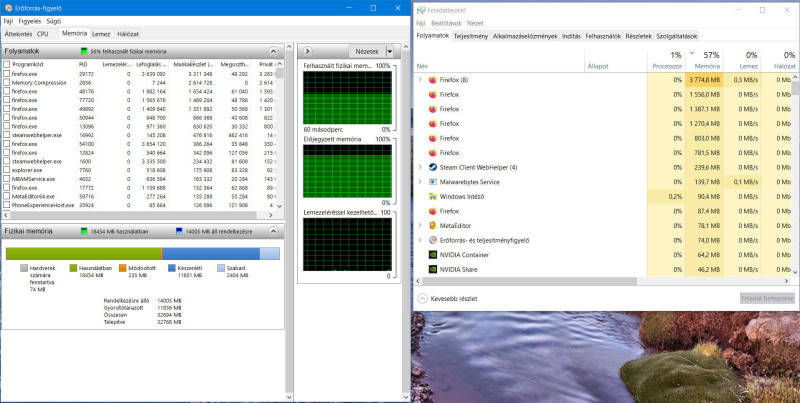Click the Feladat befejezése button
Viewport: 800px width, 403px height.
pos(767,298)
